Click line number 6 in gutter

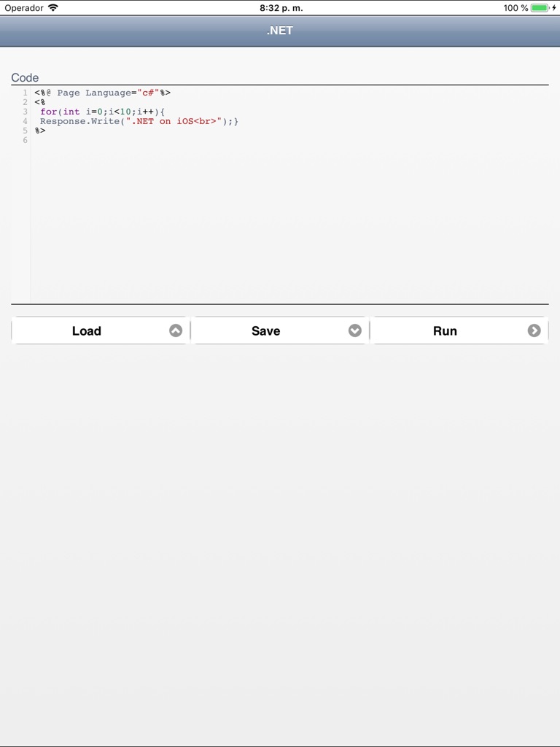pos(25,141)
